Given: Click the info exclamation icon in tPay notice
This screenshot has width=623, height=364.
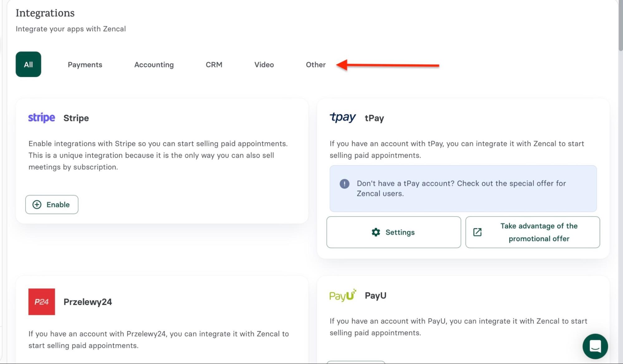Looking at the screenshot, I should 344,184.
